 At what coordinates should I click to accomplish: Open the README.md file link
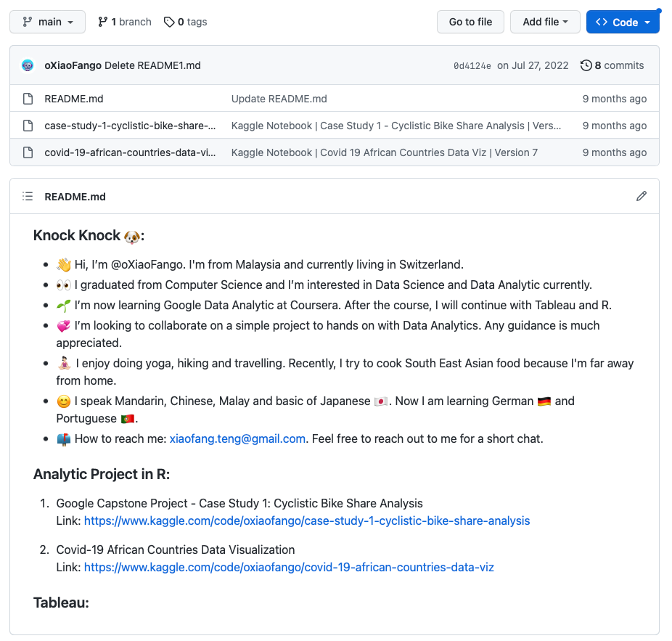(74, 99)
